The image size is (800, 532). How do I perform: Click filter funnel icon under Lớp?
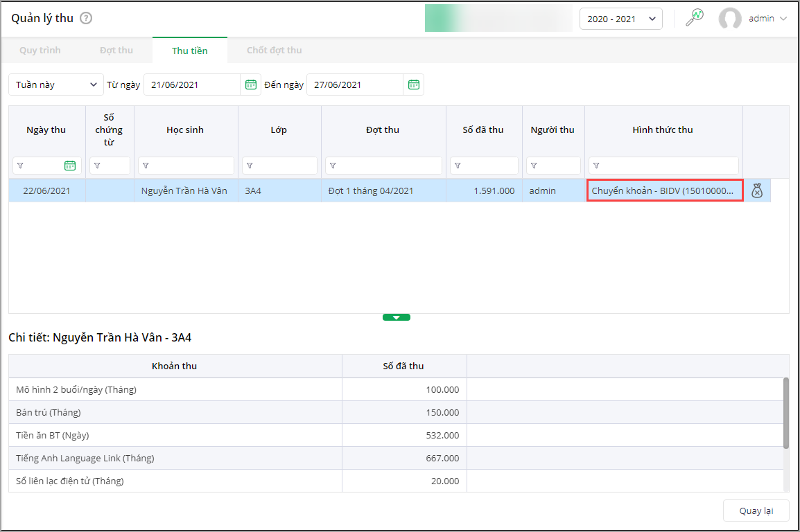(250, 166)
